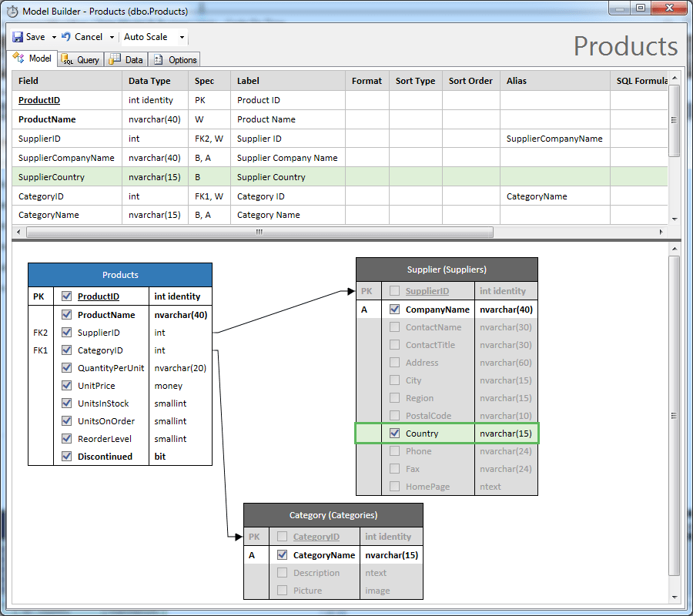Click the grid scroll right arrow
The width and height of the screenshot is (693, 616).
click(x=661, y=232)
